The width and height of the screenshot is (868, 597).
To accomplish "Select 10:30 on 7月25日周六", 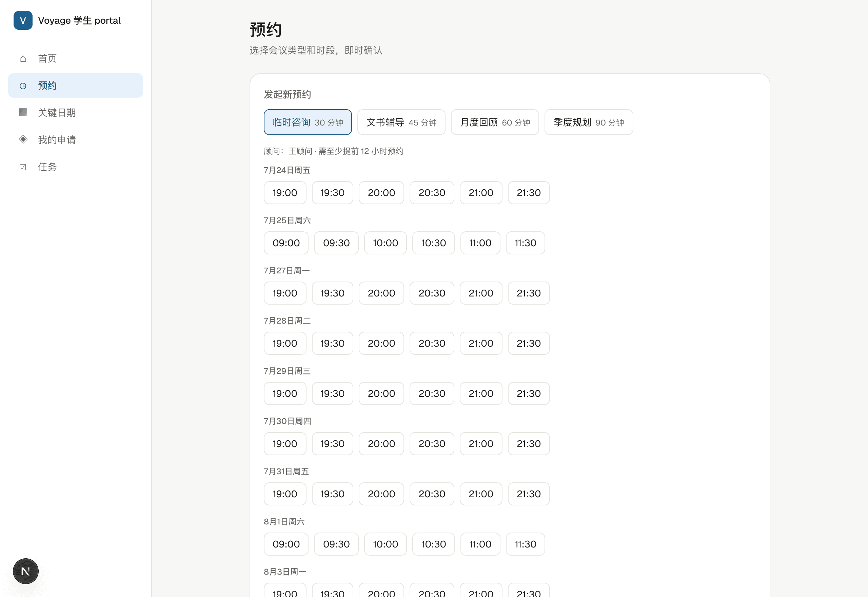I will pos(434,243).
